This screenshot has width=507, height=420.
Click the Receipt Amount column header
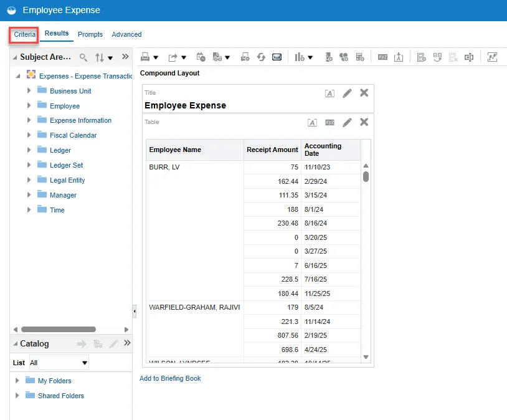[x=272, y=150]
